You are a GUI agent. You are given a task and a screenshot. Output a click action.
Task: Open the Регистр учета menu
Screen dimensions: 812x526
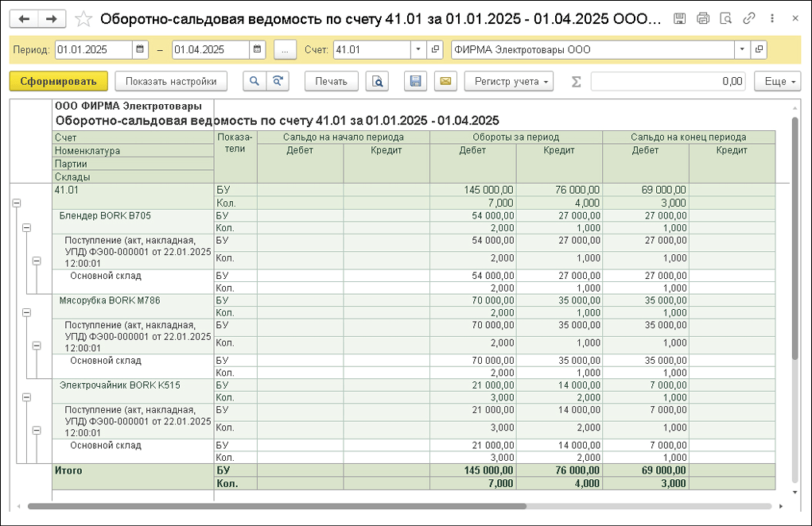[x=512, y=81]
